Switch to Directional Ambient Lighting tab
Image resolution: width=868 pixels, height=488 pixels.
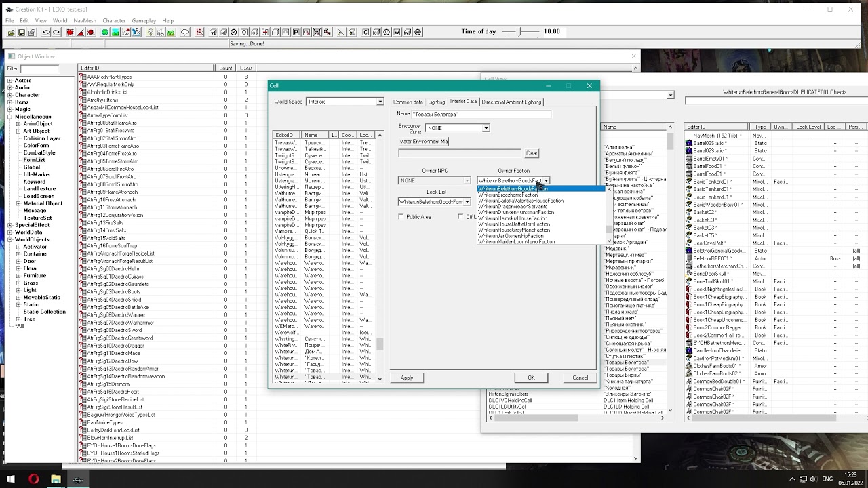point(511,102)
